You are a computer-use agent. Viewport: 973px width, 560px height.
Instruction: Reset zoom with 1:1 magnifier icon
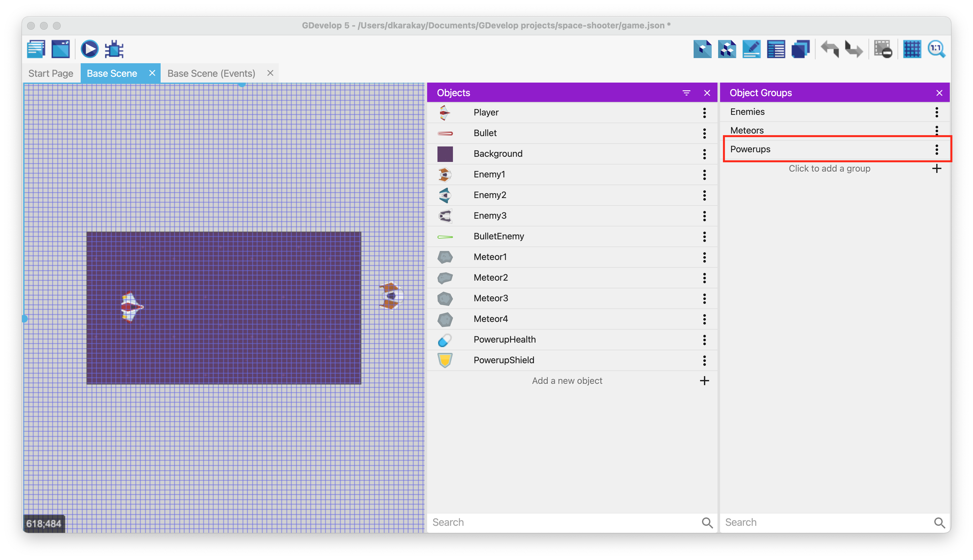point(936,49)
